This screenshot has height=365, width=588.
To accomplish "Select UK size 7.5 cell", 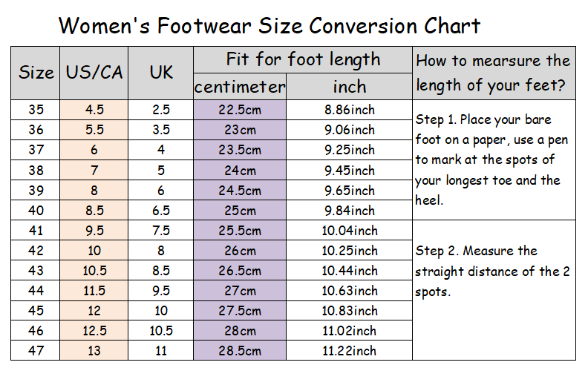I will (161, 230).
